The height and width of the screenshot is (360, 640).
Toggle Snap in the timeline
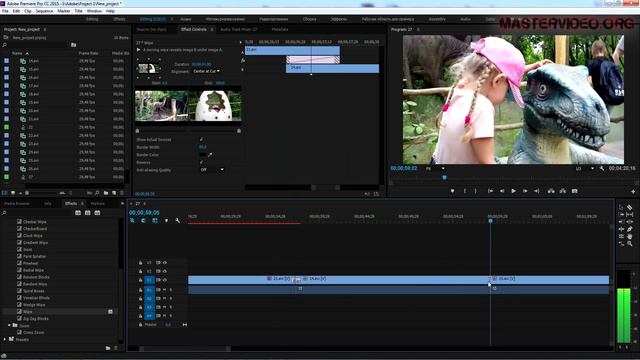tap(144, 220)
